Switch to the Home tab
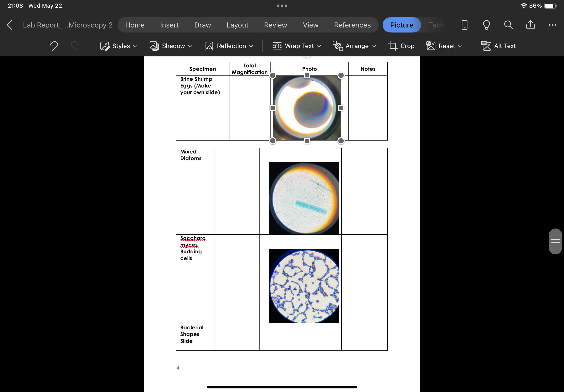 (x=135, y=25)
